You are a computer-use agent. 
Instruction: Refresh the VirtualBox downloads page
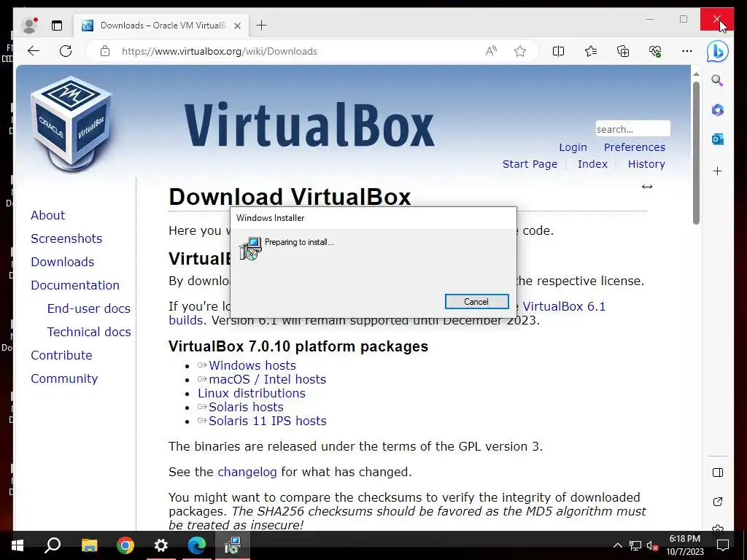click(66, 51)
